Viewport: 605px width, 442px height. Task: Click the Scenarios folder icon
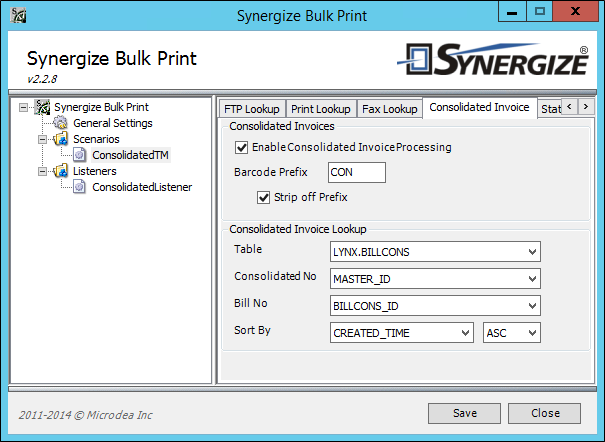pos(61,139)
